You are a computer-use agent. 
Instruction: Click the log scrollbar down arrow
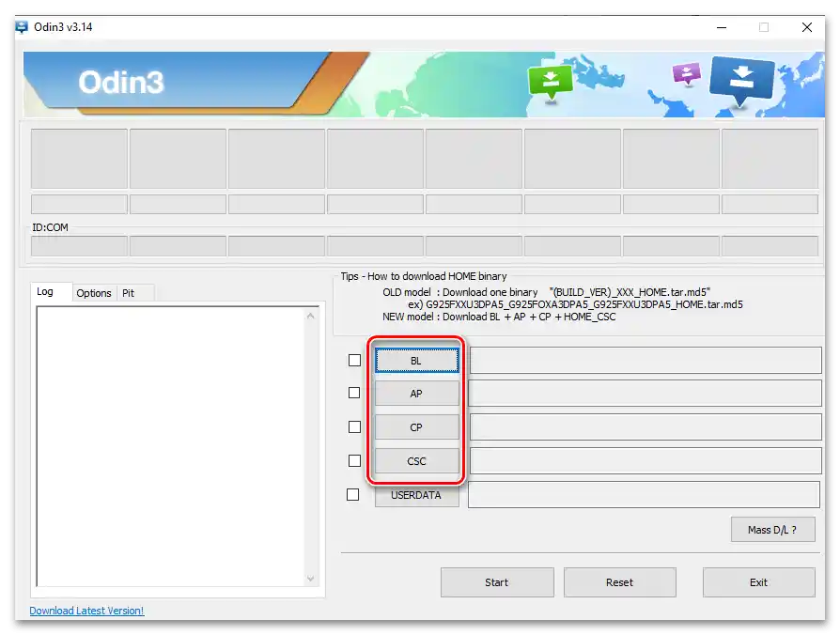tap(311, 579)
